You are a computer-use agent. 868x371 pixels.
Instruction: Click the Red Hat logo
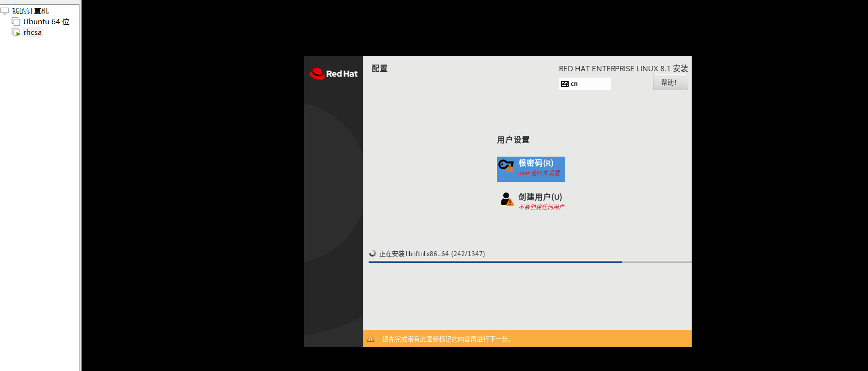point(333,73)
